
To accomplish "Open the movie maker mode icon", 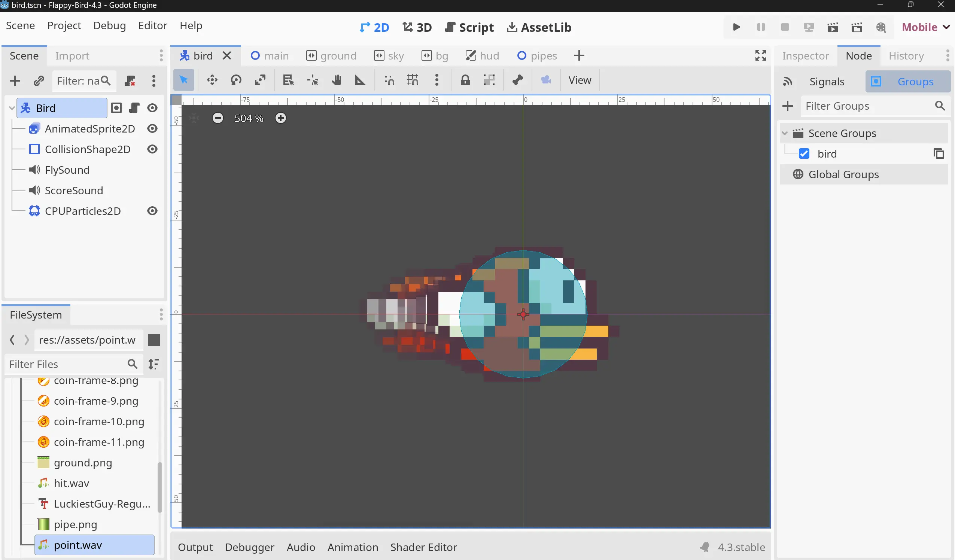I will coord(881,27).
